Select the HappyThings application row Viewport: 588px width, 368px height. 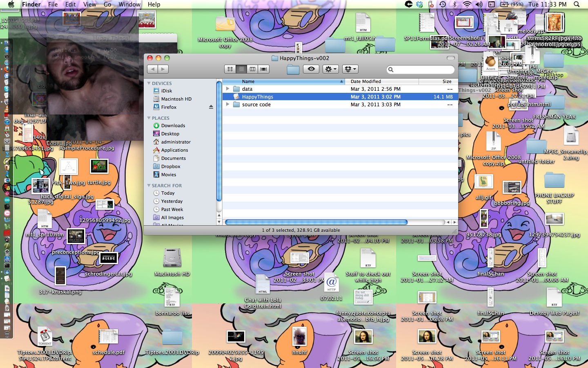(340, 97)
